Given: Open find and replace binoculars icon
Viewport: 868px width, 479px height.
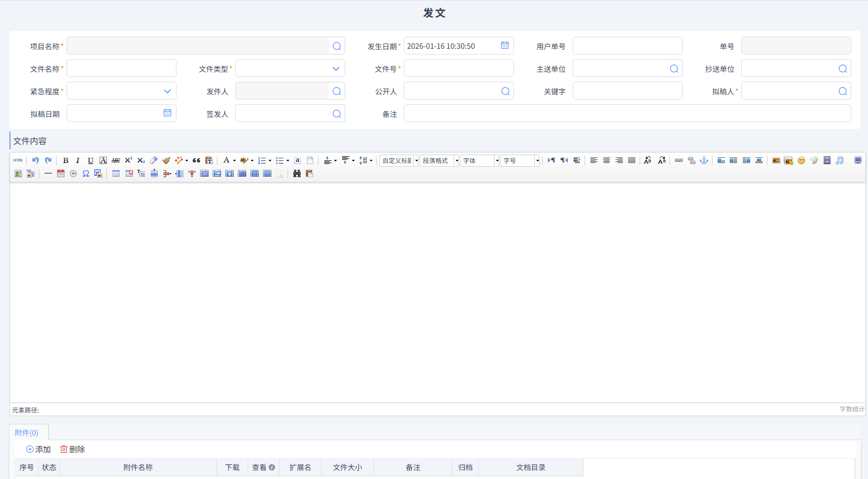Looking at the screenshot, I should 297,173.
